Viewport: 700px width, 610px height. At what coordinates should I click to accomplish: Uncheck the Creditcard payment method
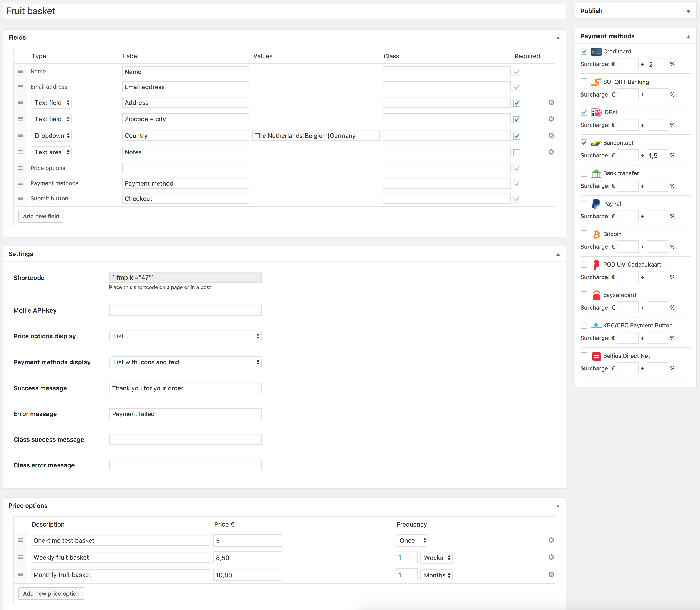pos(584,51)
